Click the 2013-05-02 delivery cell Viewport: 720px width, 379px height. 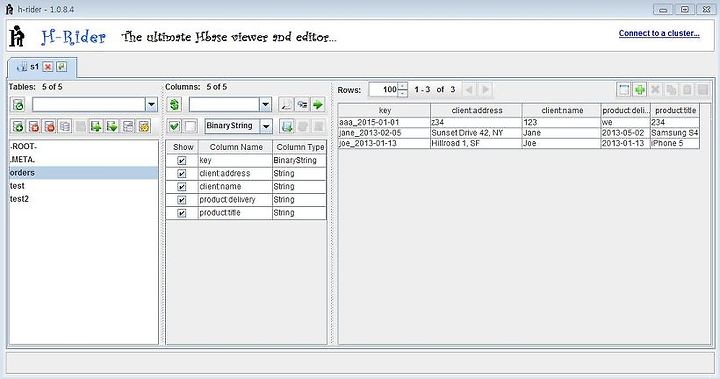point(625,133)
